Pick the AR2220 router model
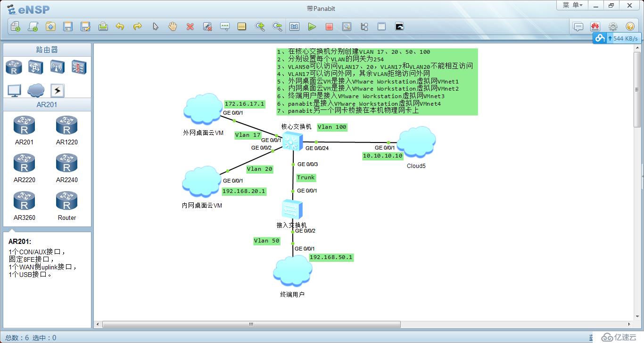This screenshot has width=644, height=343. 24,168
